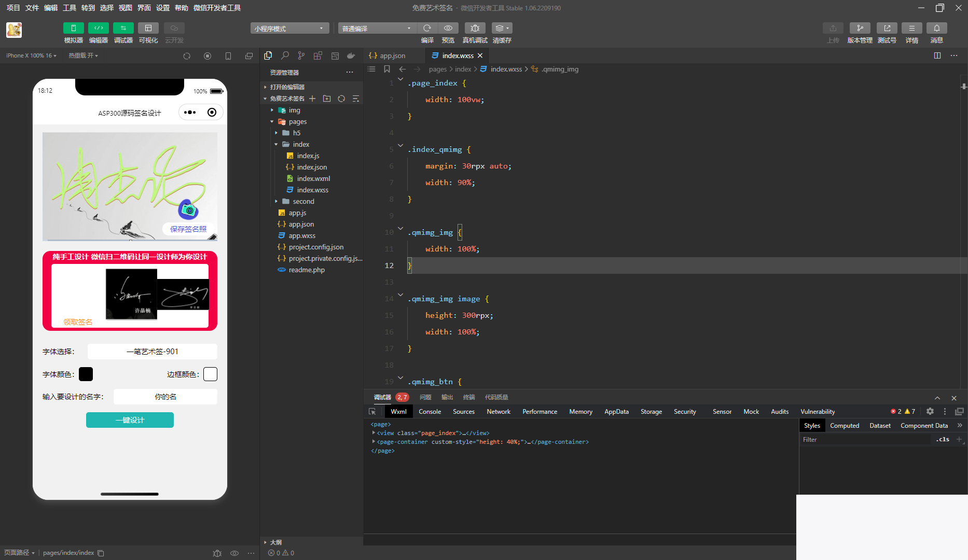Click the save signature photo link
This screenshot has width=968, height=560.
click(188, 229)
